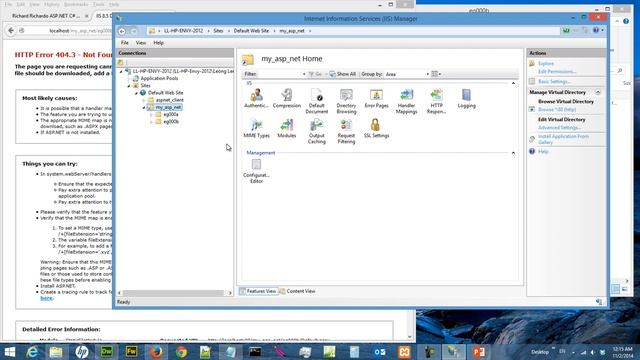640x360 pixels.
Task: Open the HTTP Response Headers feature
Action: point(436,101)
